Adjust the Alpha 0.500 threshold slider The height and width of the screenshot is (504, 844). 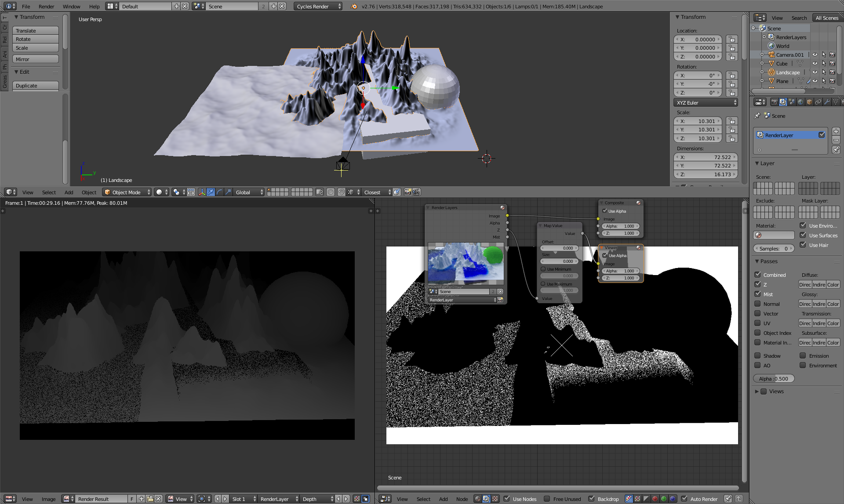774,378
